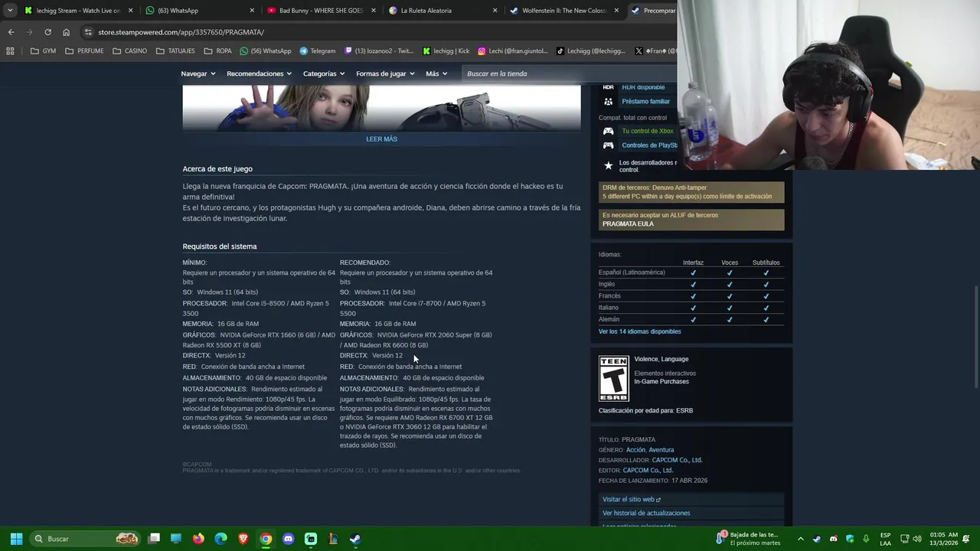Open the lozanoo2 Twitch bookmark

[379, 51]
